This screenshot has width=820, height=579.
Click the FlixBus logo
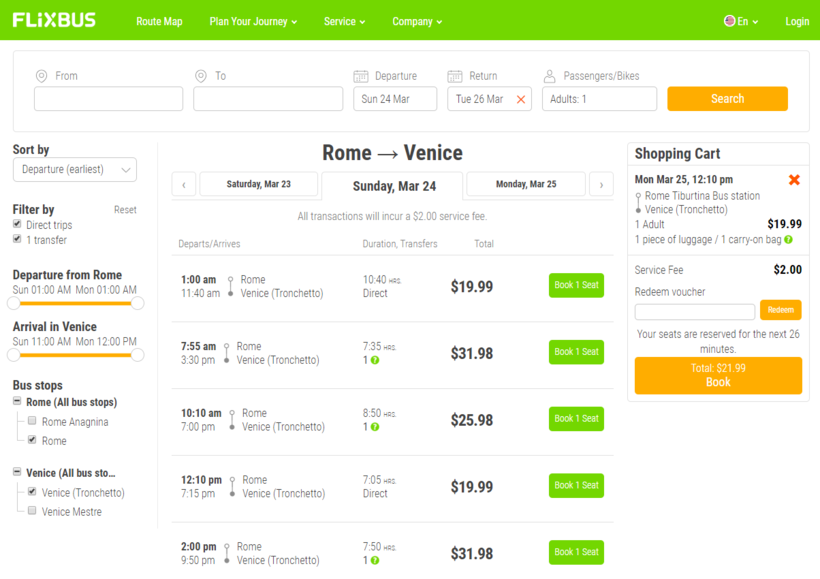(54, 20)
